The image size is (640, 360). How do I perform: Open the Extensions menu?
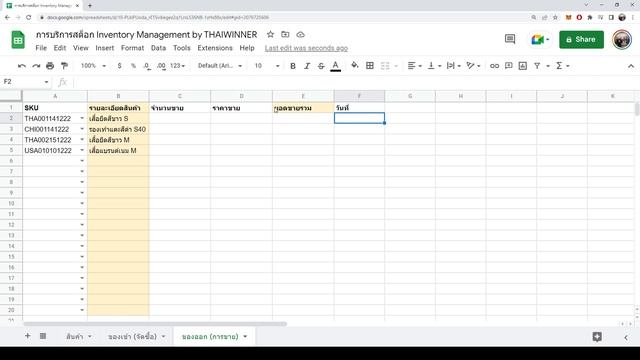pos(215,48)
